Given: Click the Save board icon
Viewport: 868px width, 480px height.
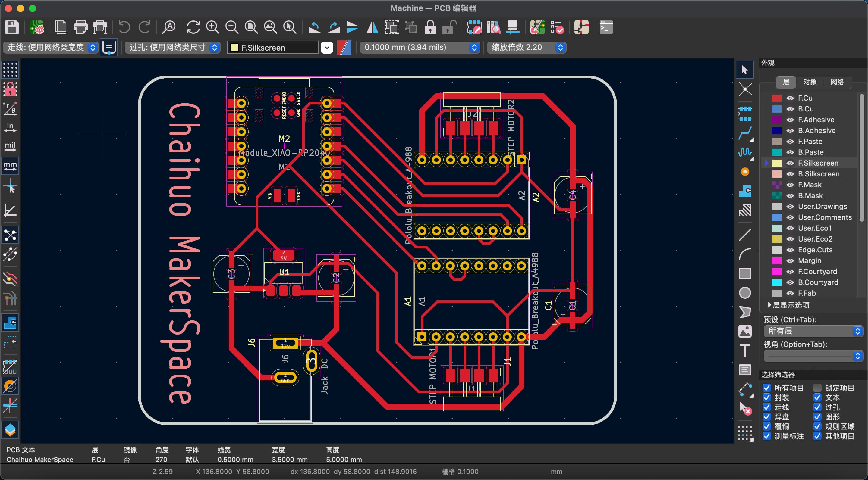Looking at the screenshot, I should [x=12, y=27].
